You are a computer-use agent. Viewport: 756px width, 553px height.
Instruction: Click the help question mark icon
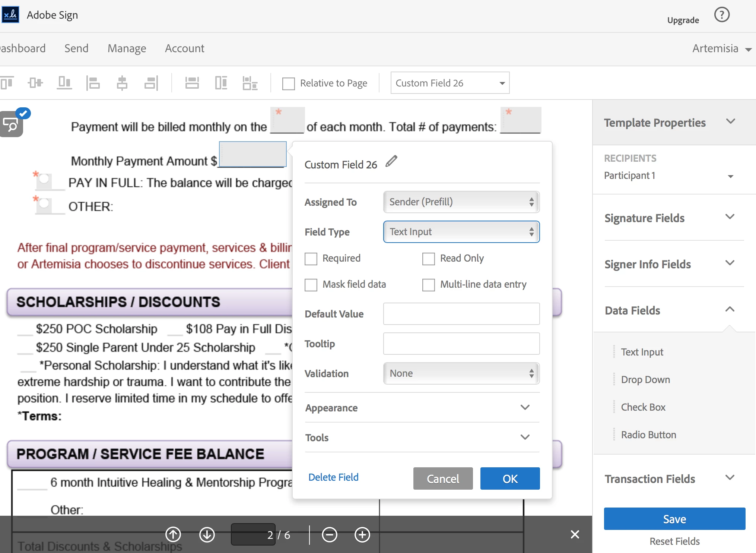(721, 15)
